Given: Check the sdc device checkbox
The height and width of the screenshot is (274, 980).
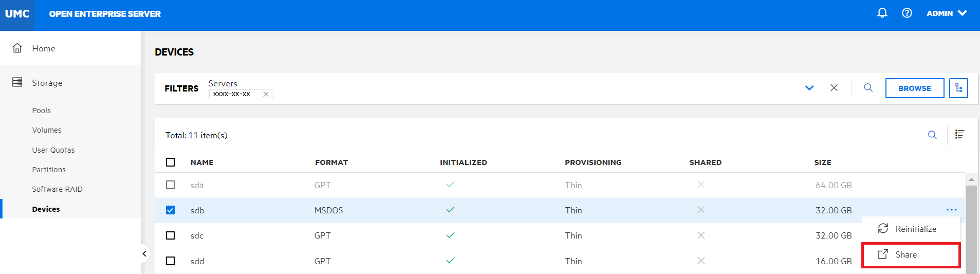Looking at the screenshot, I should click(x=171, y=235).
